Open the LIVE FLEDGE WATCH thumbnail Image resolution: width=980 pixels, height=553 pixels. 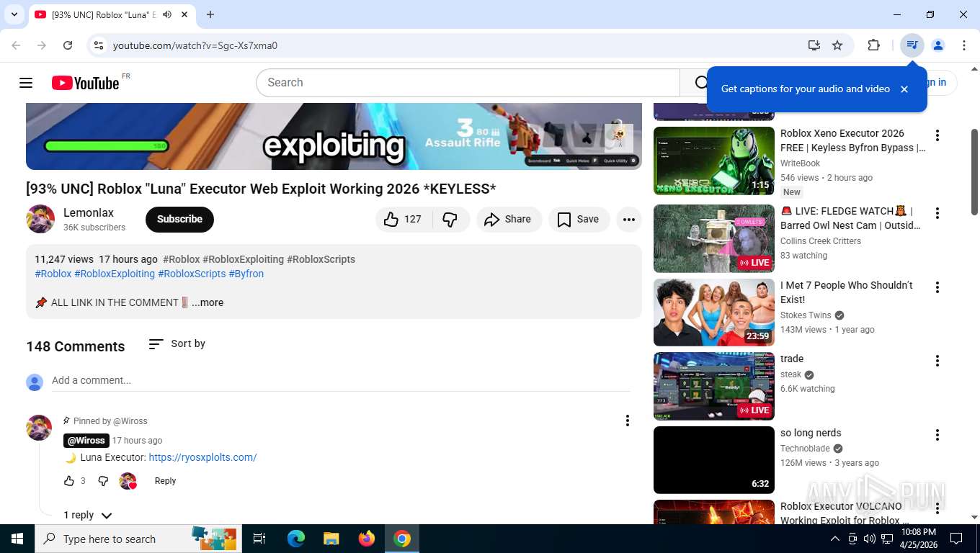click(714, 238)
